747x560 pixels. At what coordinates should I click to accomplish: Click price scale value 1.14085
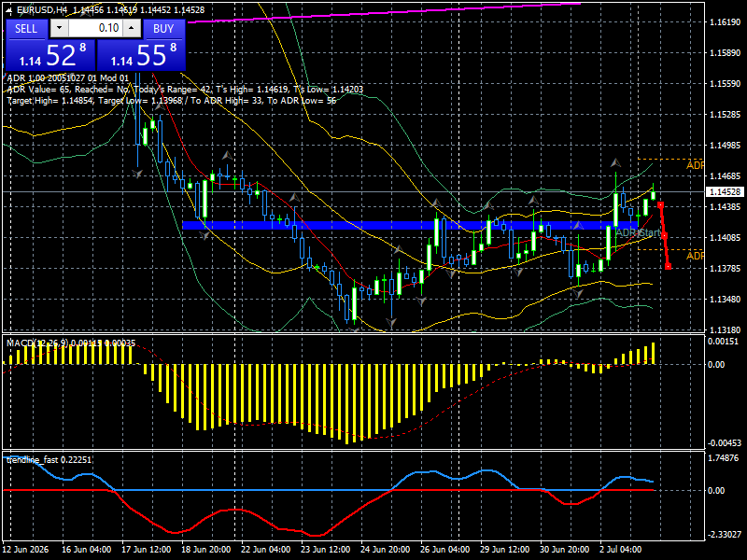726,238
